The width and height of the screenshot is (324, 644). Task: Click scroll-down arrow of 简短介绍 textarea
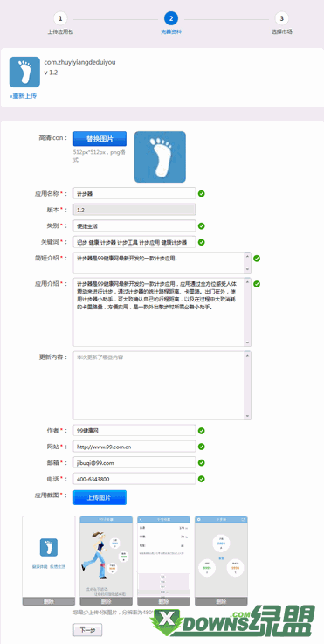(247, 269)
